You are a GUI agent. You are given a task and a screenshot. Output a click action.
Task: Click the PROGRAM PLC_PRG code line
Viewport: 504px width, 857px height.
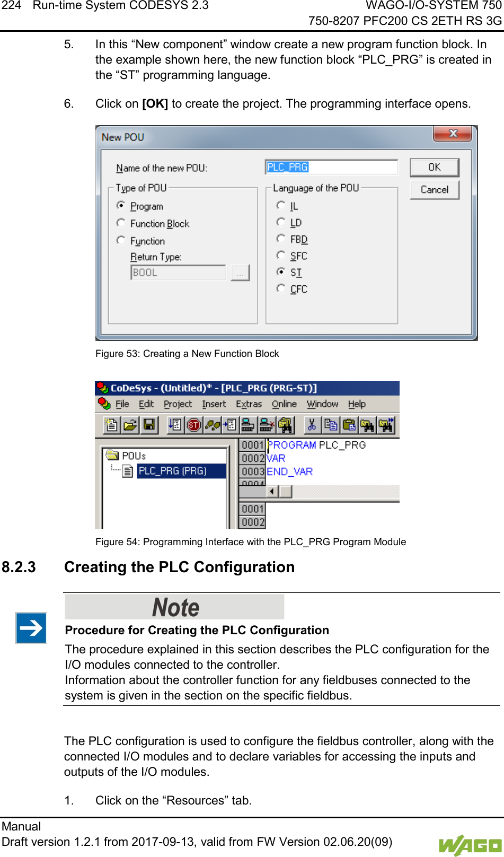point(317,445)
